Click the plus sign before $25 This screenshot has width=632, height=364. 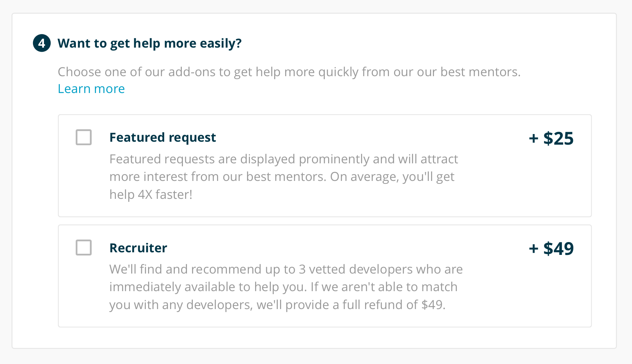click(x=533, y=139)
